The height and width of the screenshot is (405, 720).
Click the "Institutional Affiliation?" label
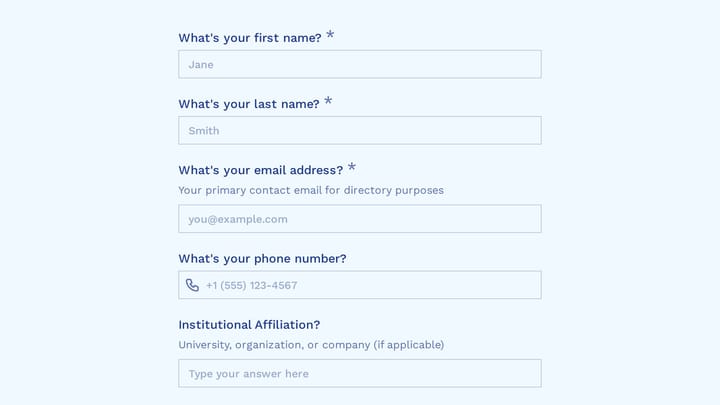click(249, 325)
